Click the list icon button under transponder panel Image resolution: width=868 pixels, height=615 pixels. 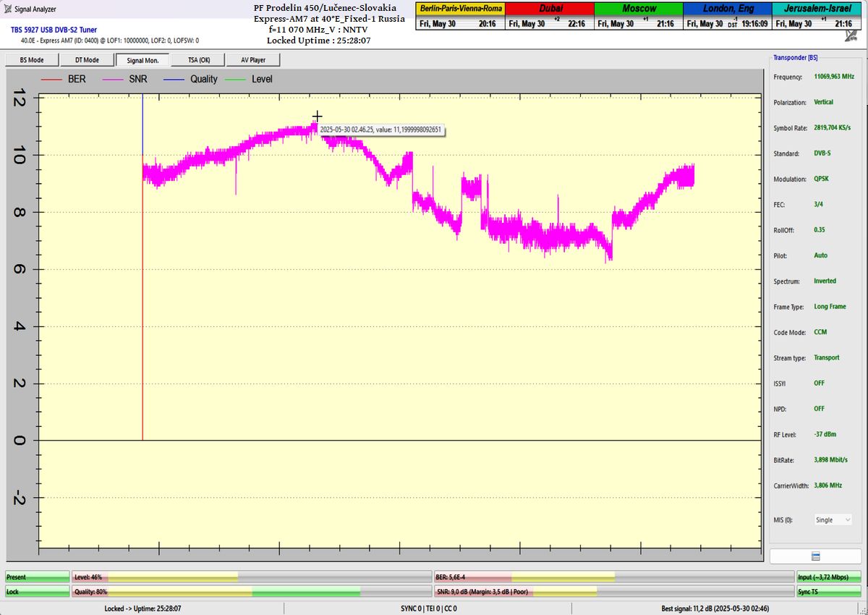click(x=815, y=556)
